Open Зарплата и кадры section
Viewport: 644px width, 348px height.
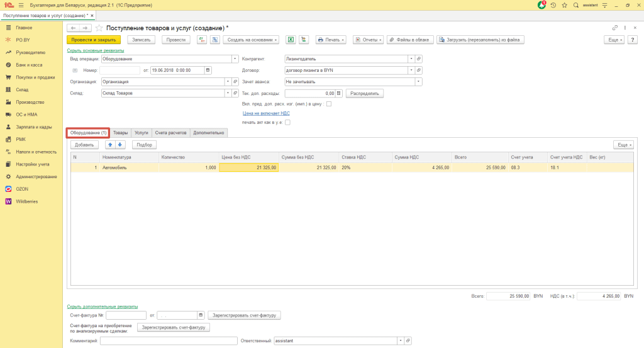click(x=34, y=127)
